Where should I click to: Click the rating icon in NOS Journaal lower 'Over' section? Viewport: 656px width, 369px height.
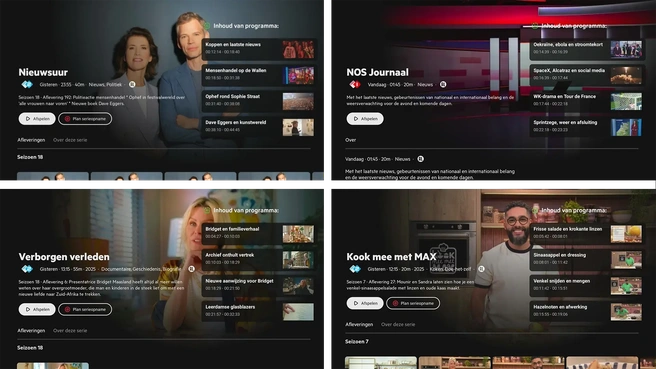tap(420, 159)
